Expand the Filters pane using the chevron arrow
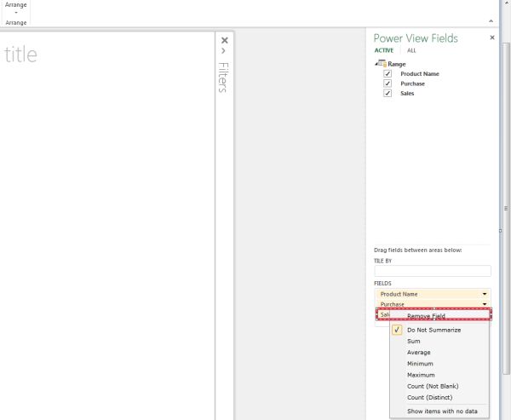 (223, 51)
